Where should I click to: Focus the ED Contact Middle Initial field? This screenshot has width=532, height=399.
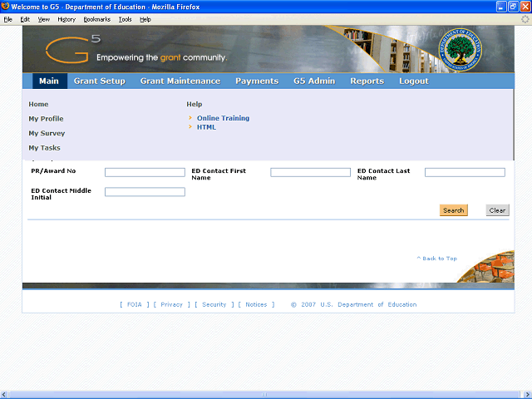pyautogui.click(x=145, y=192)
